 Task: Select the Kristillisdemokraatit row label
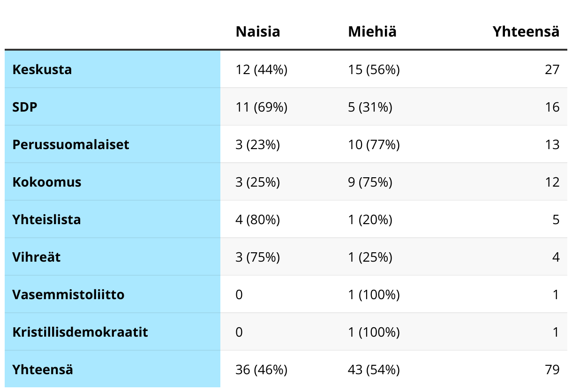pyautogui.click(x=80, y=332)
